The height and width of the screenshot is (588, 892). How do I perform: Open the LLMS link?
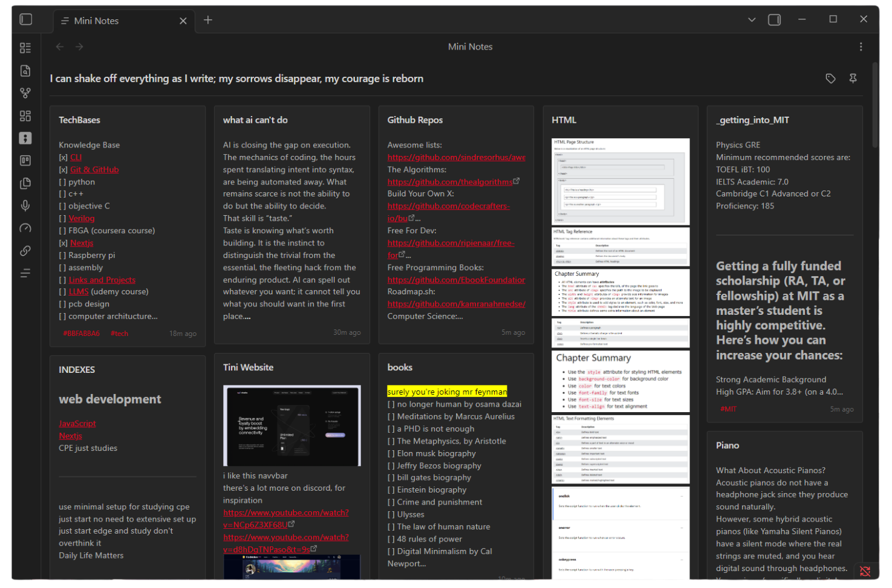pyautogui.click(x=79, y=291)
